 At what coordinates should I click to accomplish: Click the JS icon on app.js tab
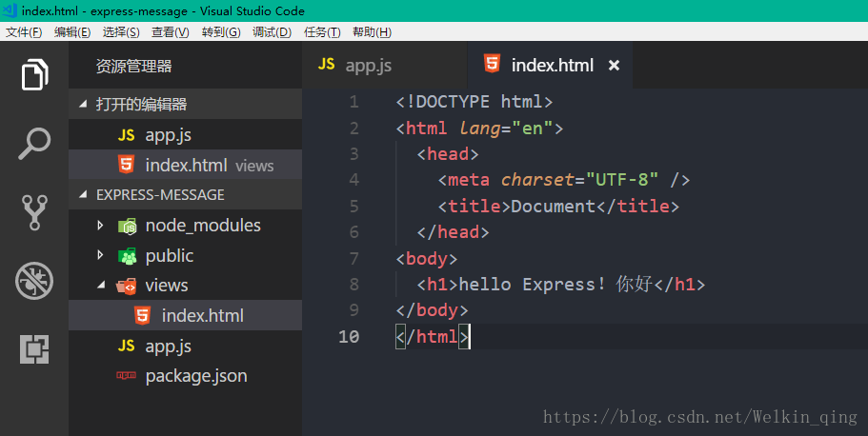(327, 65)
